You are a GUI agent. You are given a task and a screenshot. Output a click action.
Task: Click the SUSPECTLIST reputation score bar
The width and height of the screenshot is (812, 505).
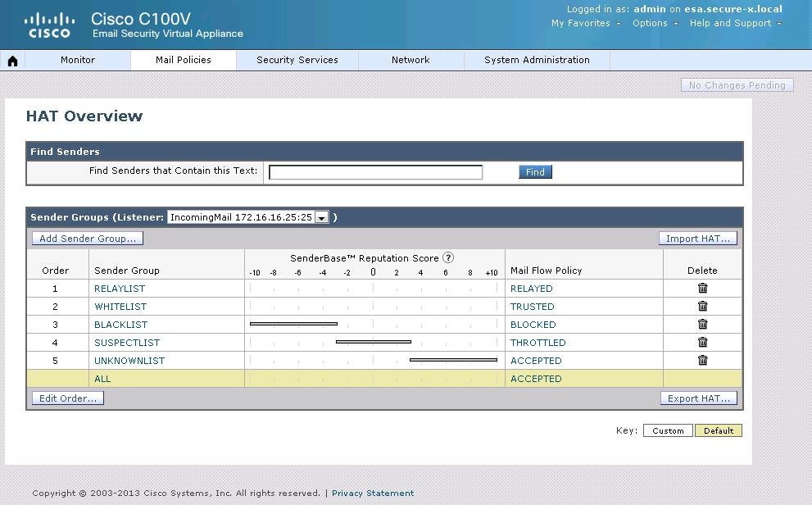374,342
